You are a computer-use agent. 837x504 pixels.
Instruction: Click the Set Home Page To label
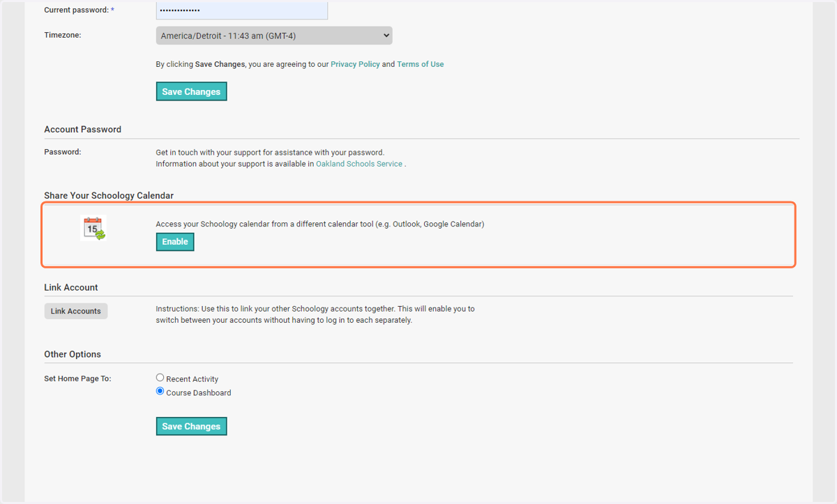(x=77, y=379)
